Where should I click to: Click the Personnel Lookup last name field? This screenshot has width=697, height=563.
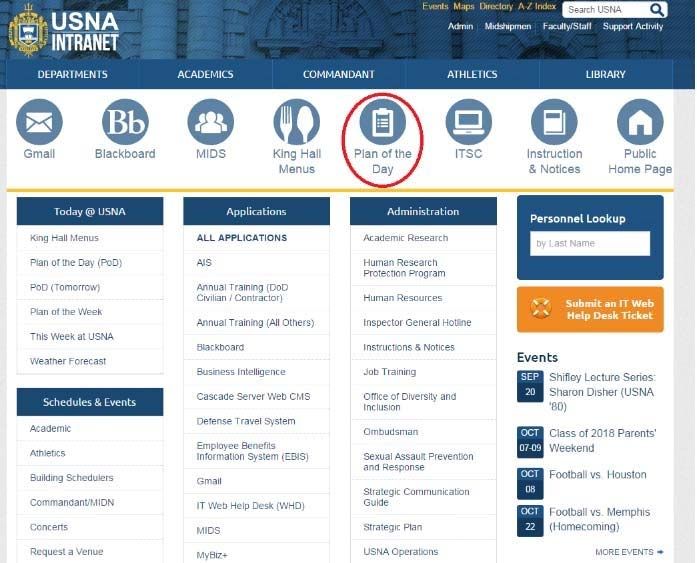tap(590, 244)
